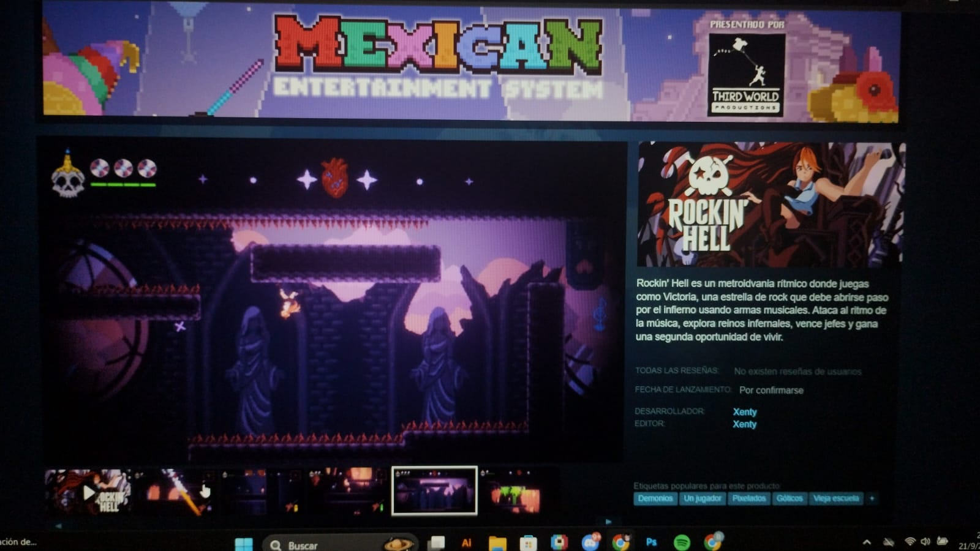The height and width of the screenshot is (551, 980).
Task: Click the Rockin' Hell header image
Action: (771, 204)
